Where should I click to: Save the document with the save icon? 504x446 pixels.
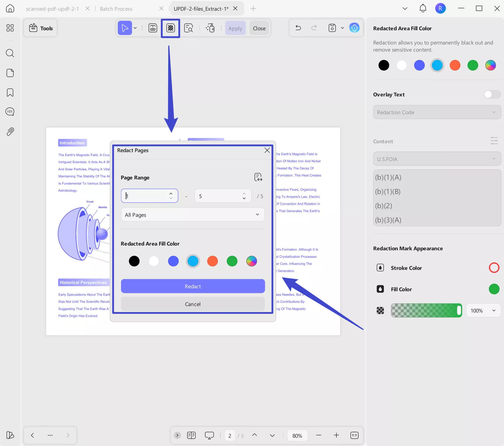(332, 28)
